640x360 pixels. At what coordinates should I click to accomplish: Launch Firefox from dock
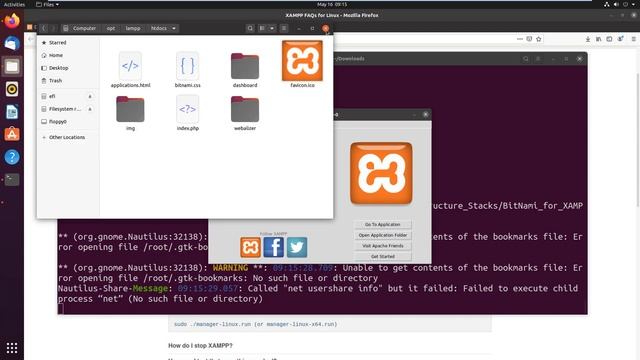(12, 21)
